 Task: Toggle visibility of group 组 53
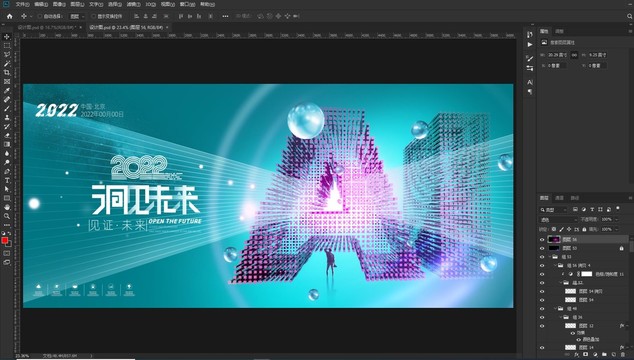542,257
